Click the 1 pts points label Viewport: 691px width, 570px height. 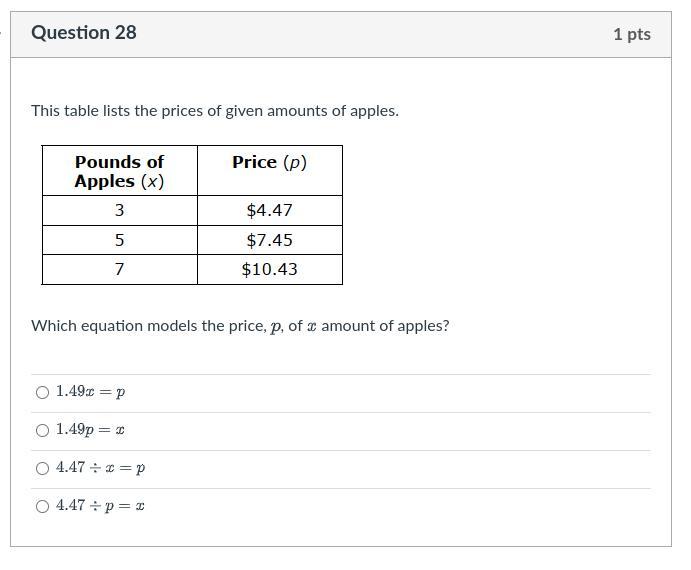(x=631, y=34)
